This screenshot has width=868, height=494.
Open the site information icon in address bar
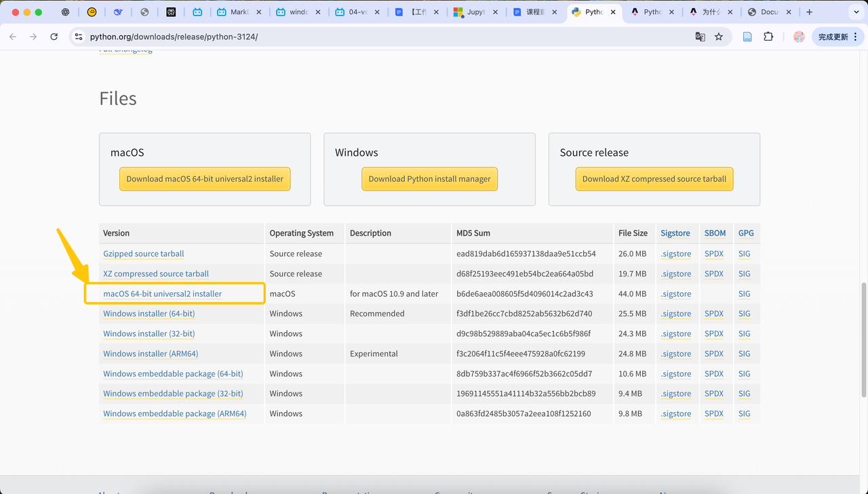click(79, 37)
